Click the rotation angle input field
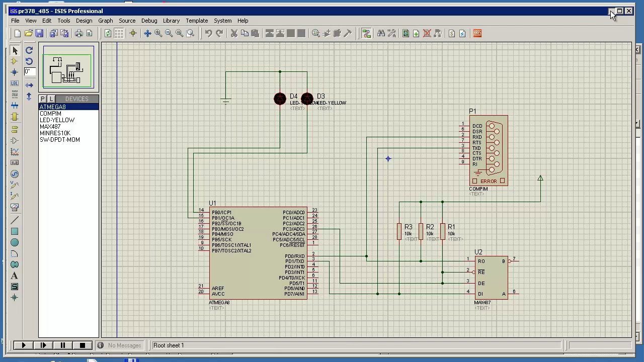The image size is (644, 362). point(30,72)
